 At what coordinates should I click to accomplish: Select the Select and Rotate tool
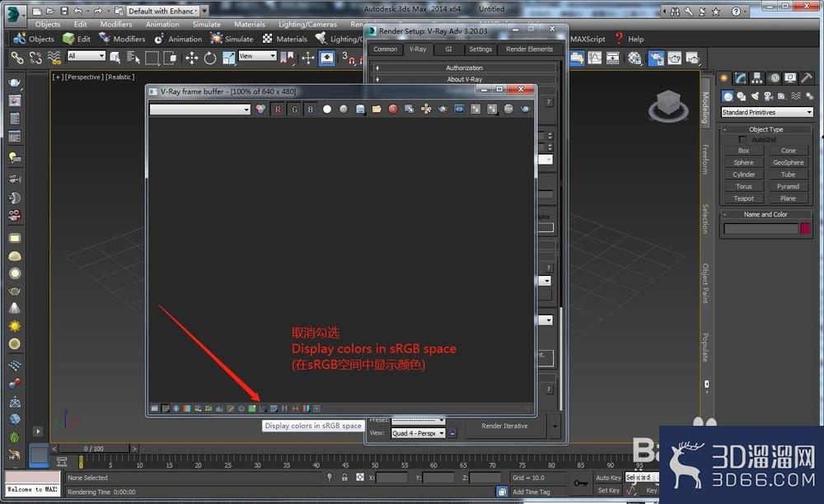tap(209, 58)
